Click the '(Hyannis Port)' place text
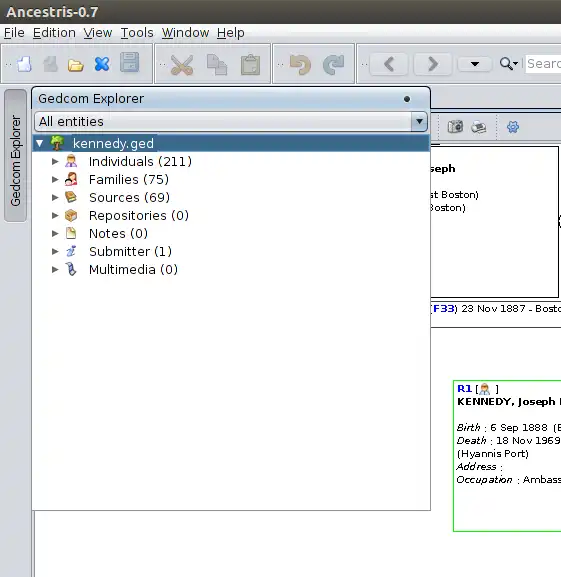The height and width of the screenshot is (577, 561). (x=493, y=454)
